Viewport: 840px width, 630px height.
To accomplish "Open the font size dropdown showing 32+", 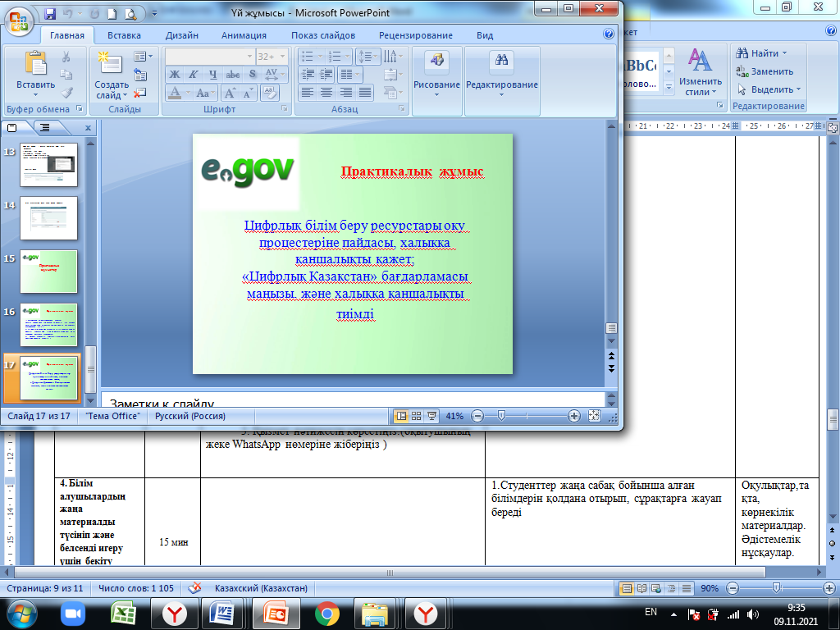I will (x=282, y=57).
